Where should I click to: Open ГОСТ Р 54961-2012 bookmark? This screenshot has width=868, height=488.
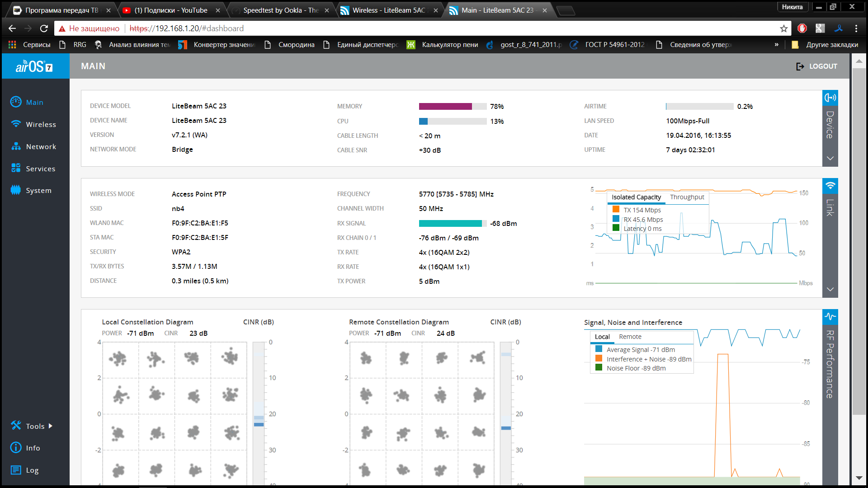608,44
